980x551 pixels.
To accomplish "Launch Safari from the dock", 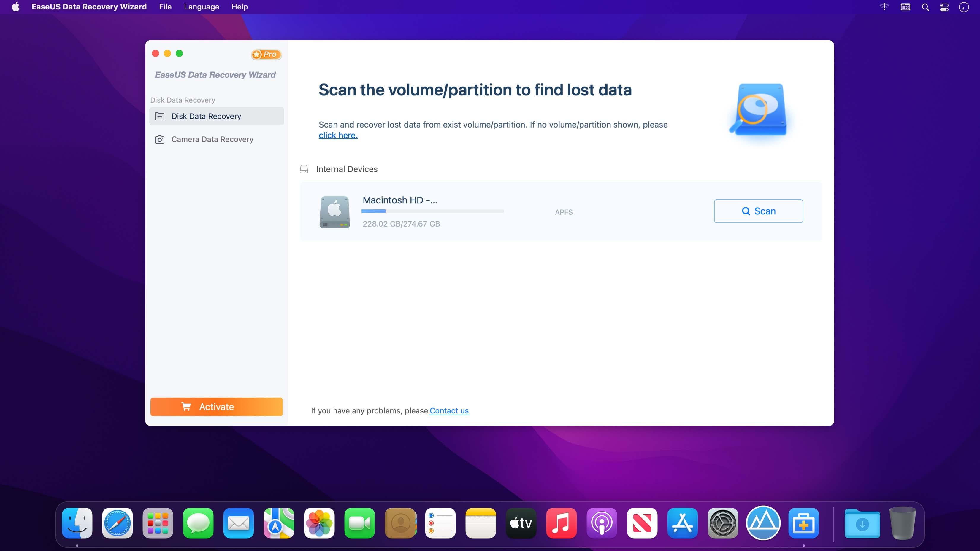I will pyautogui.click(x=118, y=523).
